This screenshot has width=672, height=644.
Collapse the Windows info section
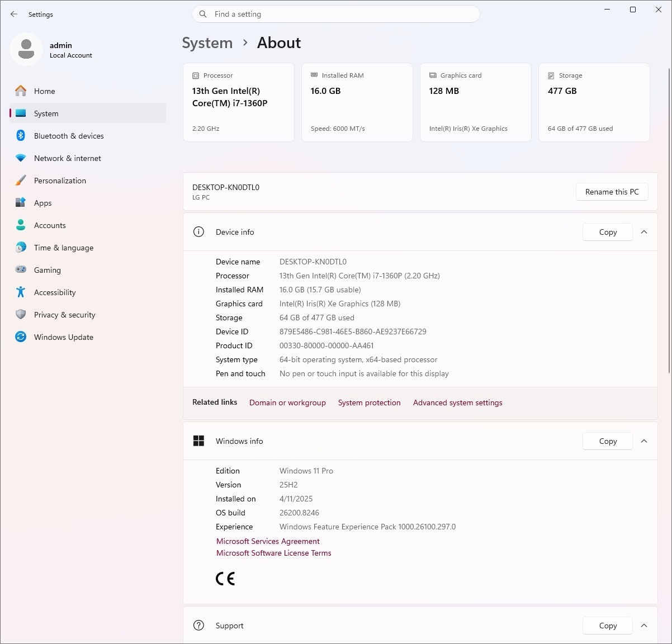[644, 441]
